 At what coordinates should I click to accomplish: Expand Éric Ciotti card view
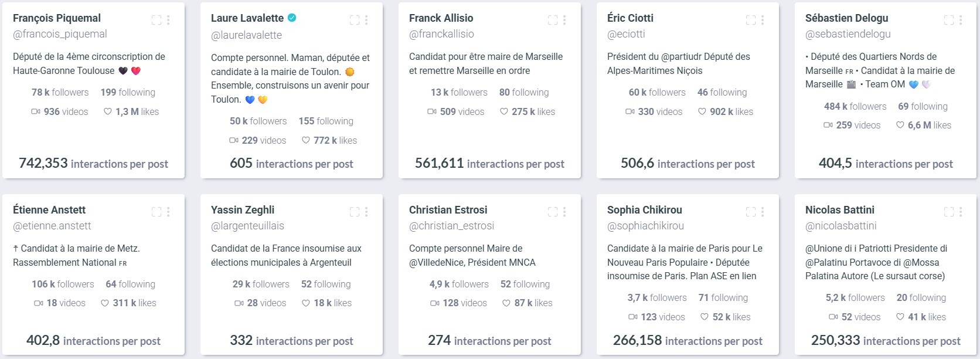click(x=751, y=20)
